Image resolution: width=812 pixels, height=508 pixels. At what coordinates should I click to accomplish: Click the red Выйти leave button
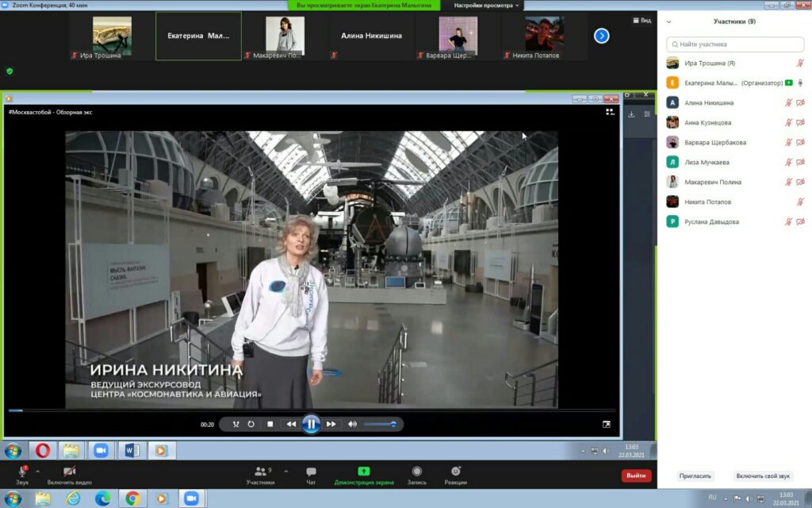pos(636,475)
